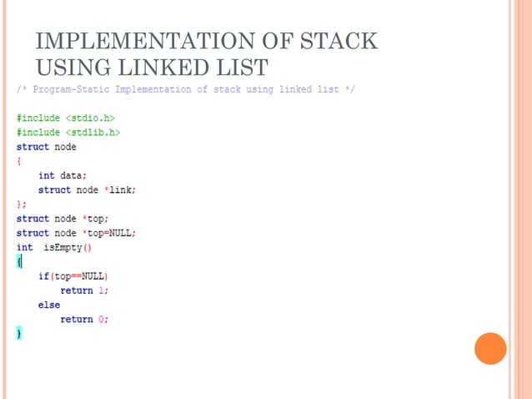Click the program comment line

186,89
